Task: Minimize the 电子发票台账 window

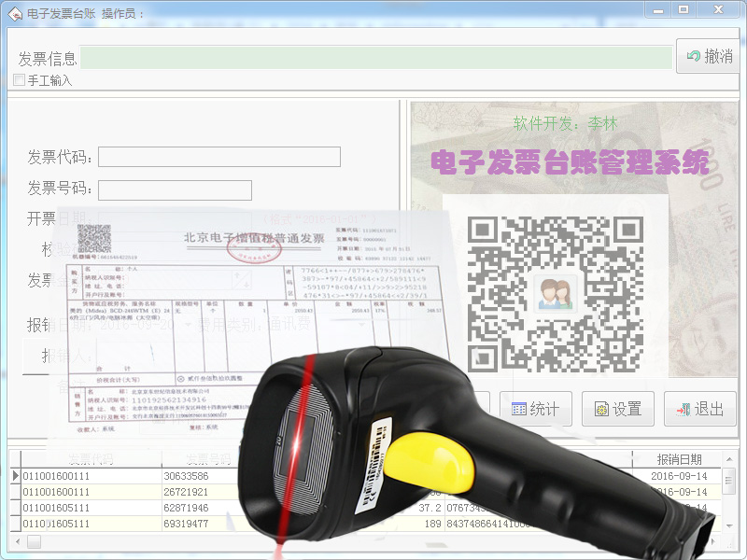Action: (x=658, y=9)
